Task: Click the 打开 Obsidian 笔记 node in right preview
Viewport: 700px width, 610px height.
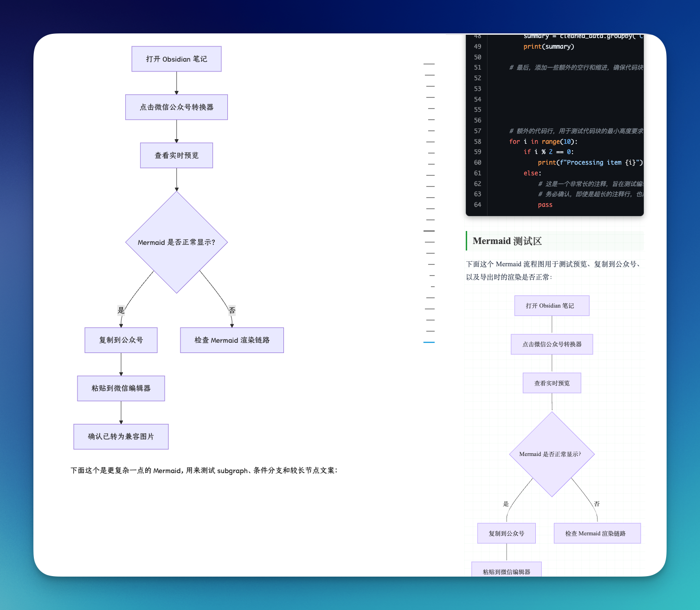Action: point(552,306)
